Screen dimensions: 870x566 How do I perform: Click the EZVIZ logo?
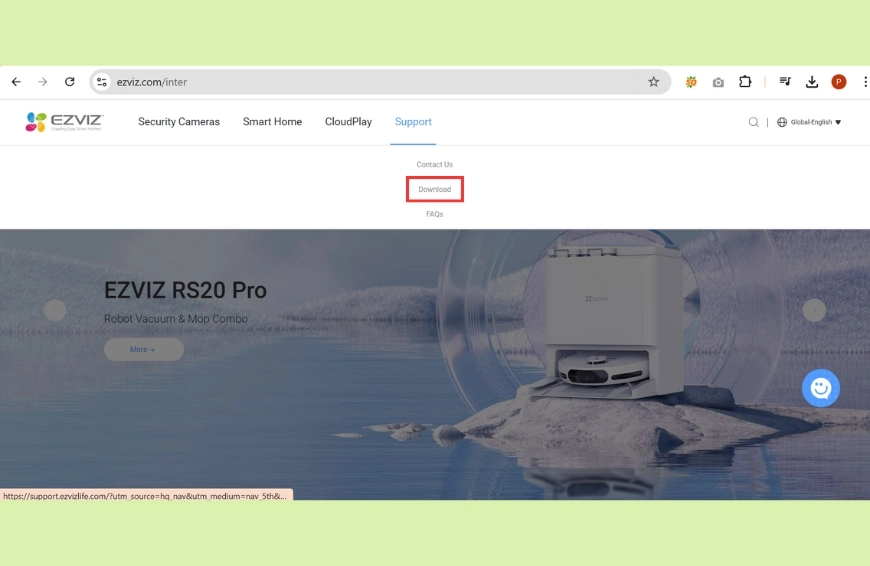click(64, 122)
